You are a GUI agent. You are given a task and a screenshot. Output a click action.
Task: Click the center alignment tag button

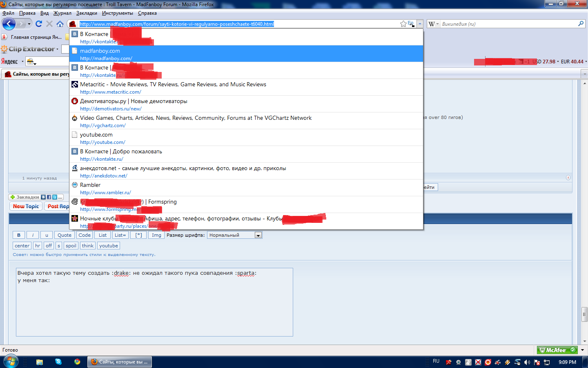click(x=22, y=246)
